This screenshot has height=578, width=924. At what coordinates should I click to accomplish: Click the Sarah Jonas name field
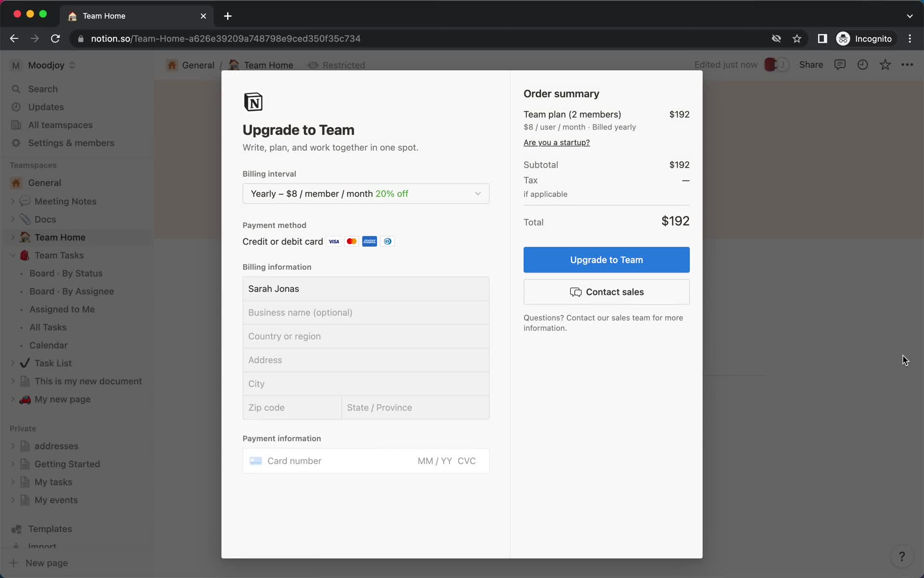pos(366,289)
